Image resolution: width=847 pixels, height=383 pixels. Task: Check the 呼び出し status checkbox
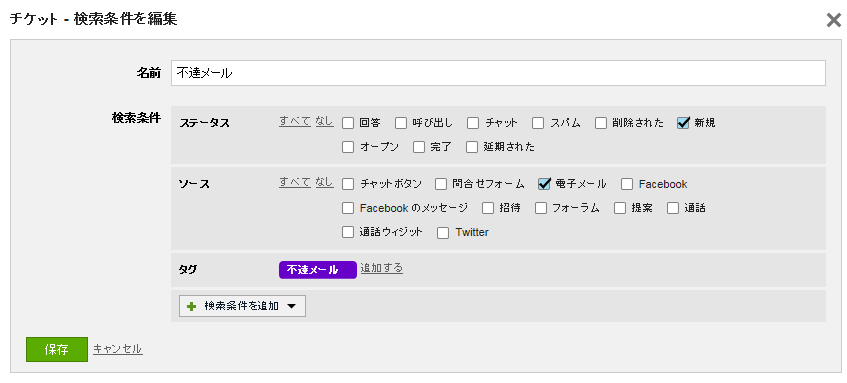(401, 123)
